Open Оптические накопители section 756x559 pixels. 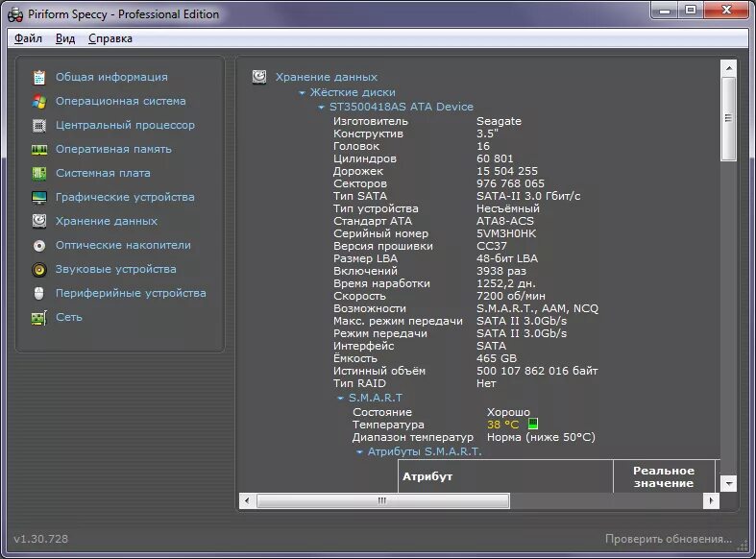point(123,245)
